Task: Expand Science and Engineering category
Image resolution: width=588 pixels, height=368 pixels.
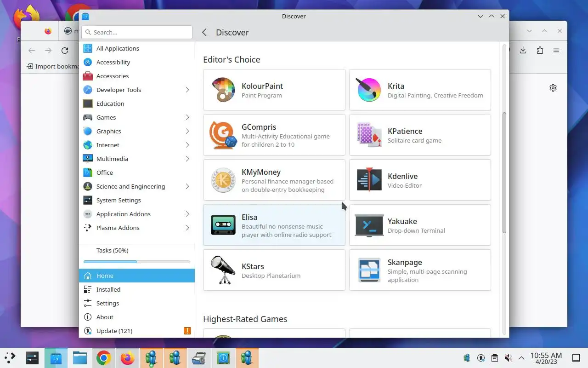Action: click(x=187, y=186)
